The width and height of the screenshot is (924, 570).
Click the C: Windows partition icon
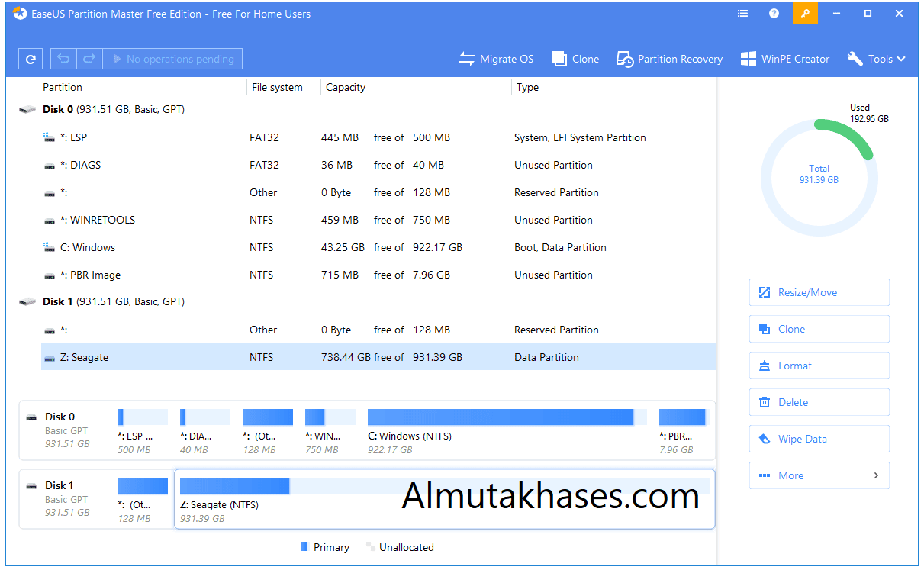click(x=49, y=247)
